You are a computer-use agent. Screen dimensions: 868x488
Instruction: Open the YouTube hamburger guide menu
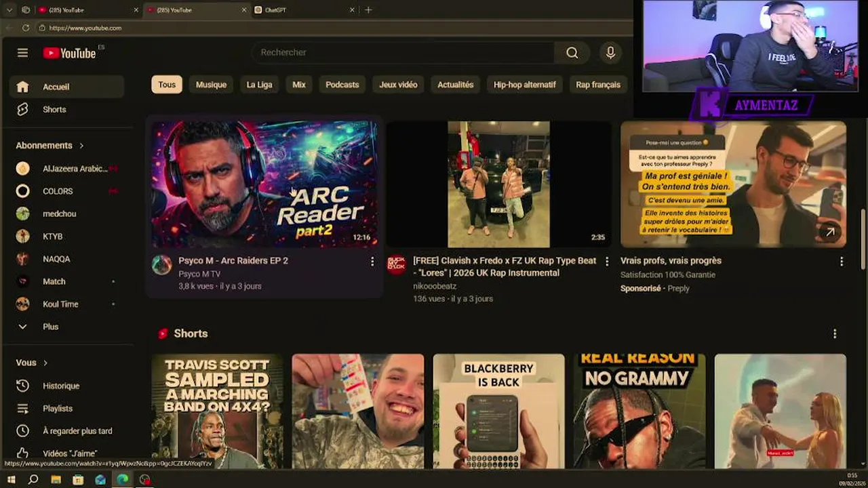click(x=22, y=53)
